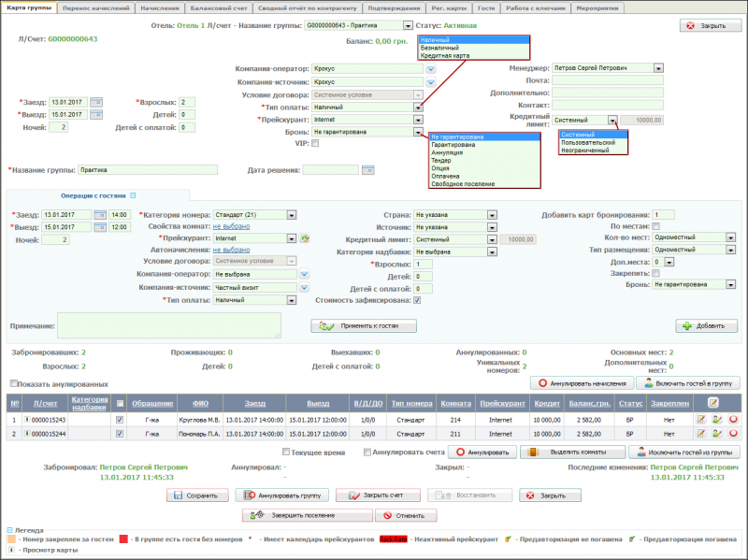Open calendar picker for group Заезд date
Screen dimensions: 748x560
click(x=96, y=102)
